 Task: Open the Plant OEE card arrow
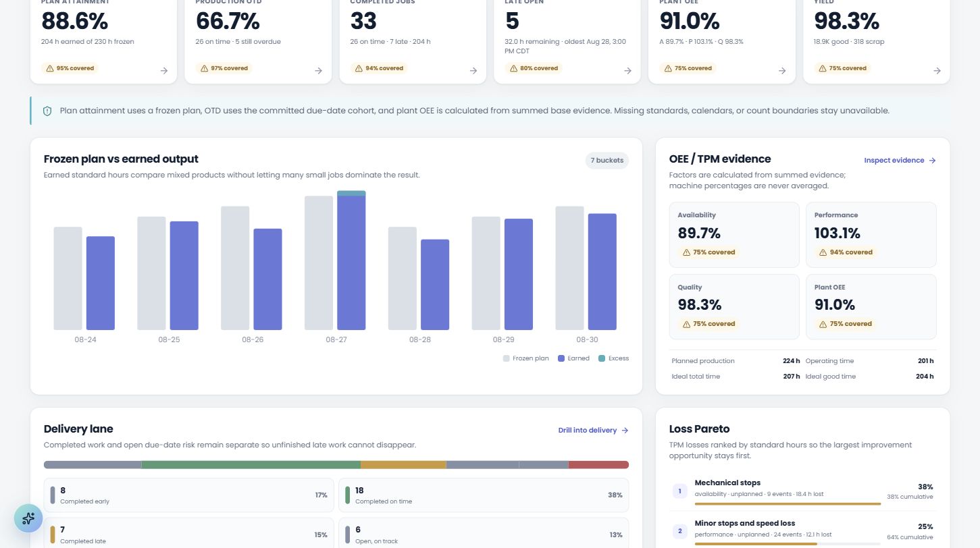click(x=782, y=70)
